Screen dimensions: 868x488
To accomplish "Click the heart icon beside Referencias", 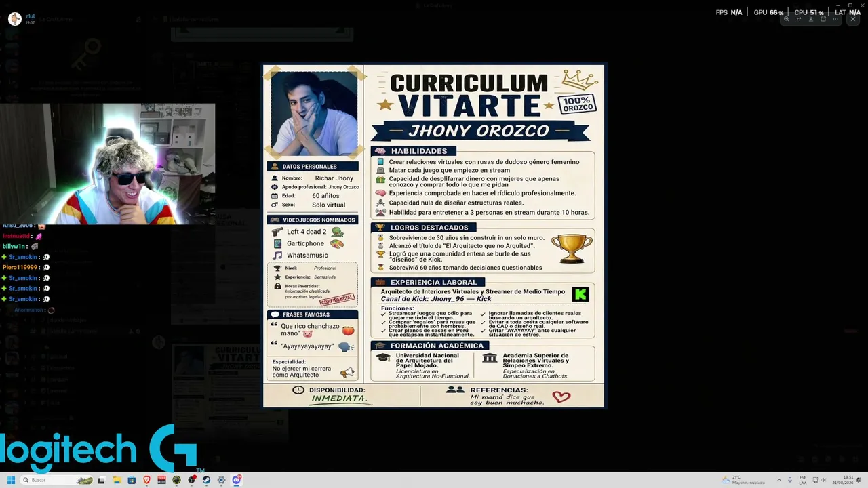I will (x=561, y=396).
